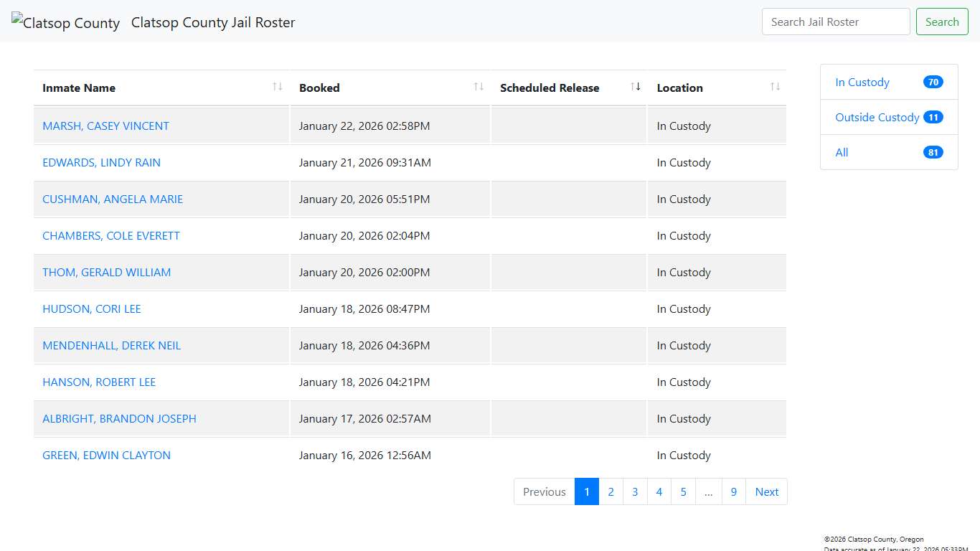View All inmates in the sidebar
The image size is (980, 551).
click(842, 152)
